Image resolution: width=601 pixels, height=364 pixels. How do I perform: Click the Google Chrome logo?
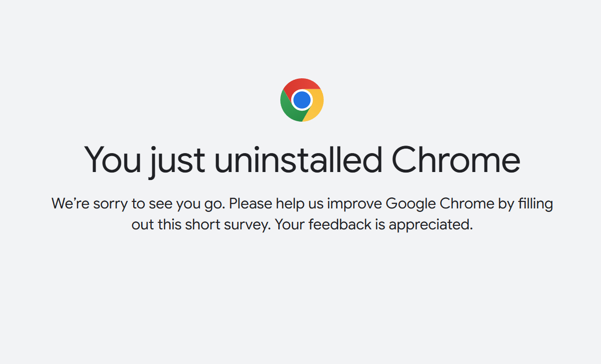302,100
